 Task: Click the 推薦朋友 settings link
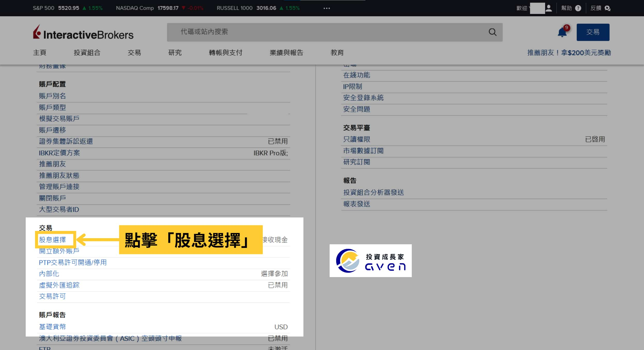(52, 164)
